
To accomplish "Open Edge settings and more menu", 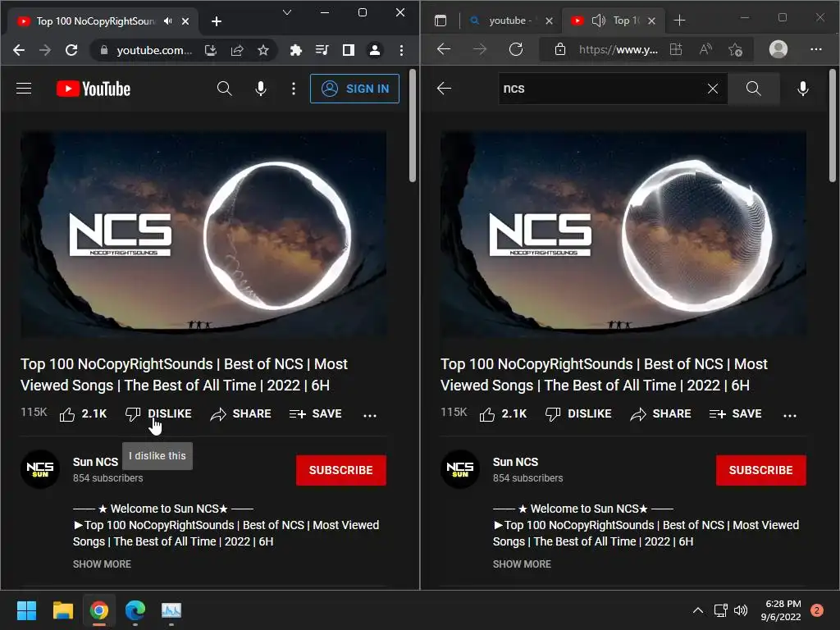I will point(816,49).
